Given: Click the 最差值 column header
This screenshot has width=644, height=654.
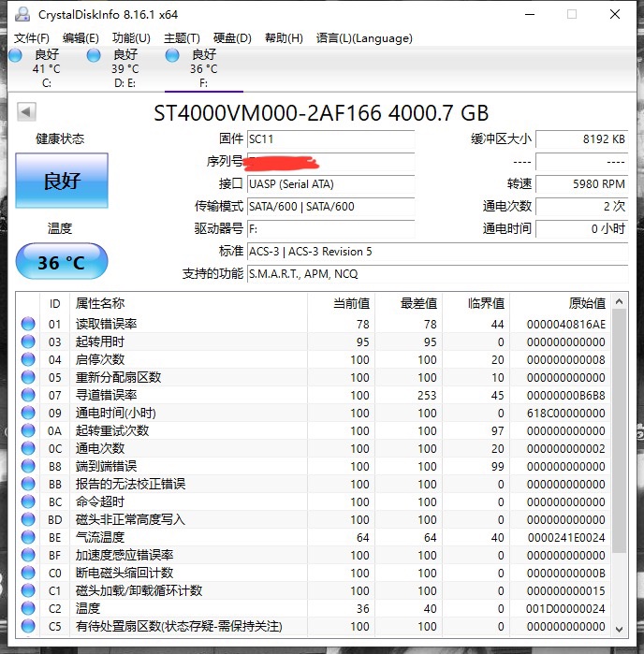Looking at the screenshot, I should (409, 303).
